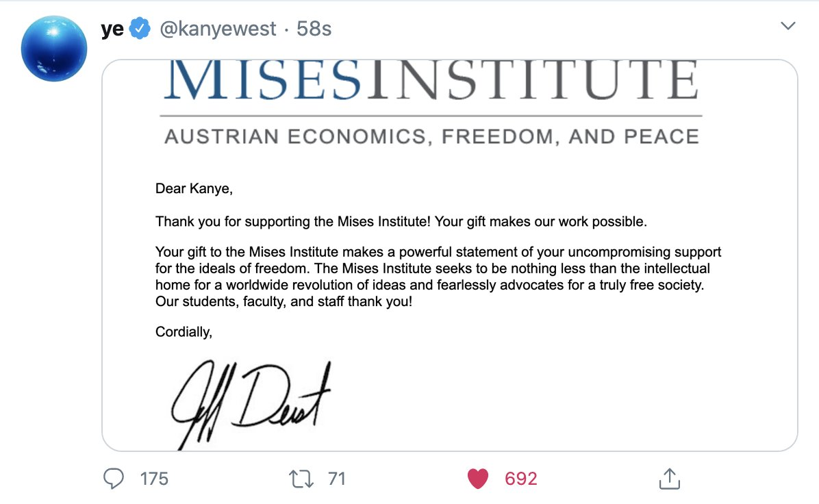The height and width of the screenshot is (504, 819).
Task: Click the "Austrian Economics, Freedom, and Peace" tagline
Action: 431,136
